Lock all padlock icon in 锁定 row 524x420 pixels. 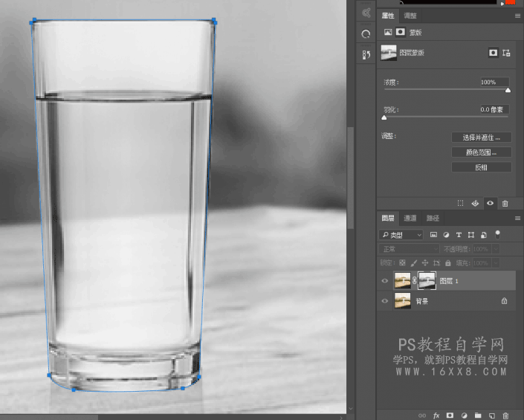[x=447, y=263]
